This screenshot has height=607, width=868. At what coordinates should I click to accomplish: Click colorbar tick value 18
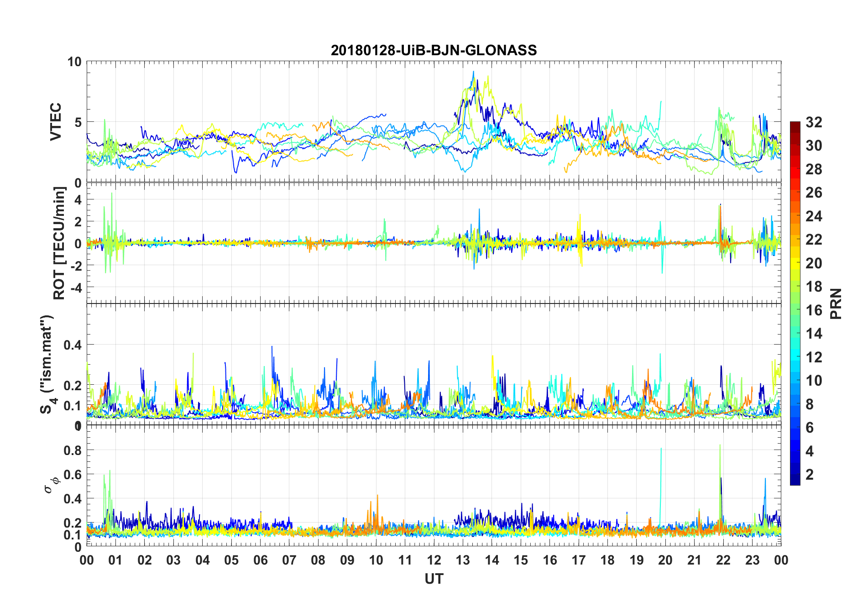pos(814,286)
